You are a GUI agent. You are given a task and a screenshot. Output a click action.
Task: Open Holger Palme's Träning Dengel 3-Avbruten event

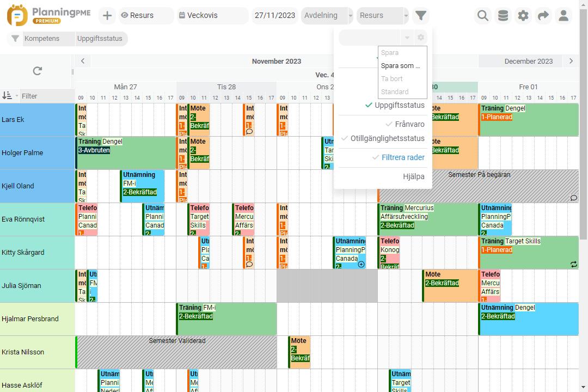(126, 153)
